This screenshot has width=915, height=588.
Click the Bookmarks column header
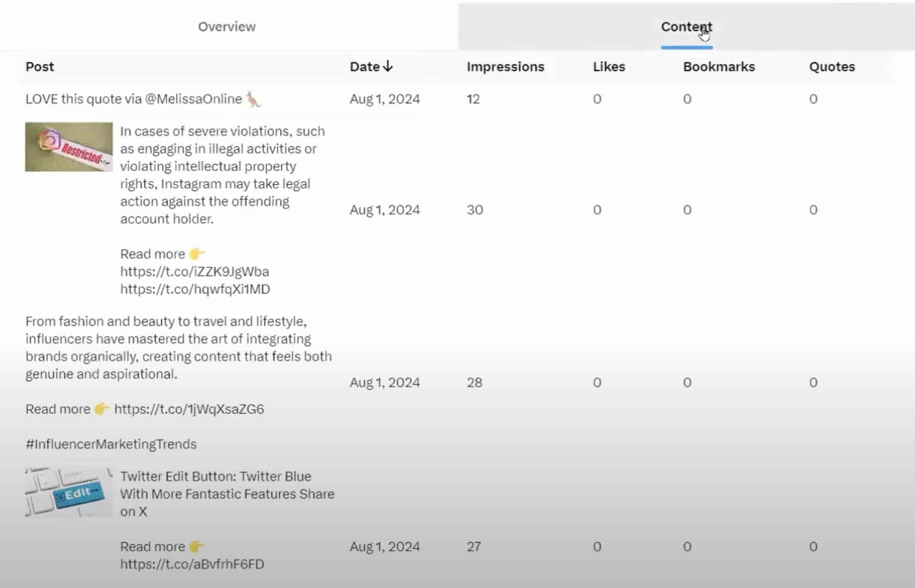coord(718,66)
